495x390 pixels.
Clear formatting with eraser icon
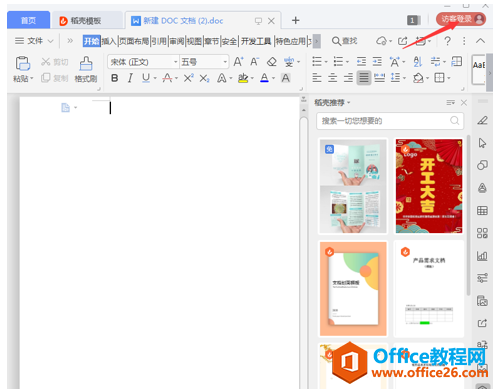pyautogui.click(x=272, y=62)
